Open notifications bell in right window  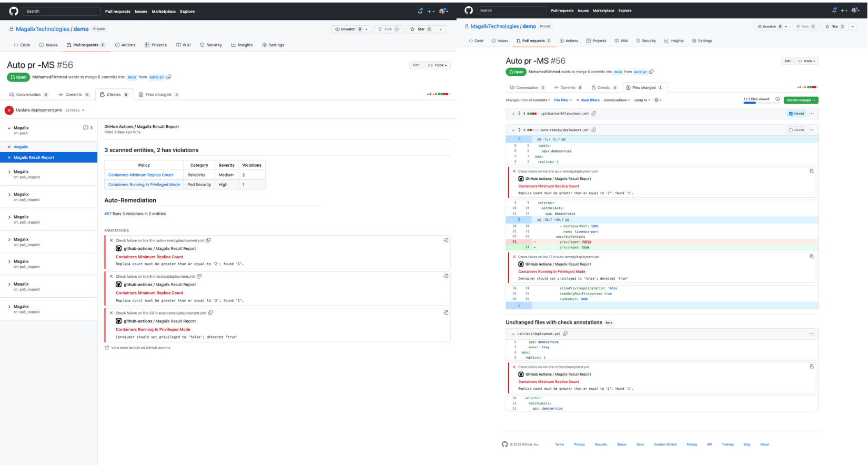tap(834, 11)
